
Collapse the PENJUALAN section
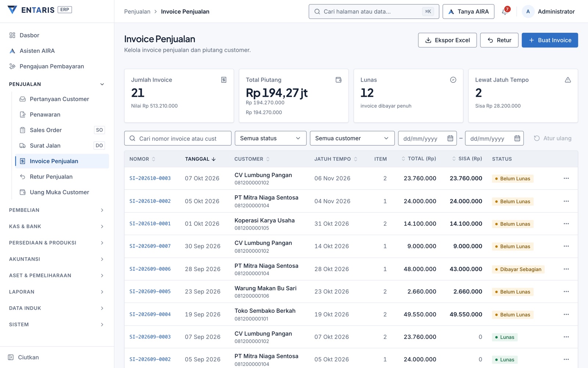pos(57,84)
